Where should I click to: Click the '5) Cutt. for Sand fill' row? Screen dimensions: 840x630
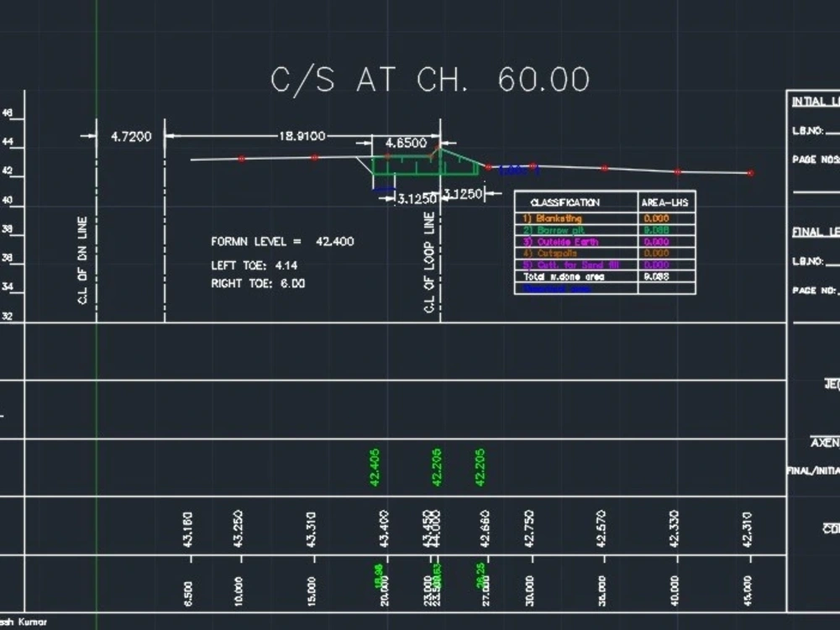coord(571,265)
